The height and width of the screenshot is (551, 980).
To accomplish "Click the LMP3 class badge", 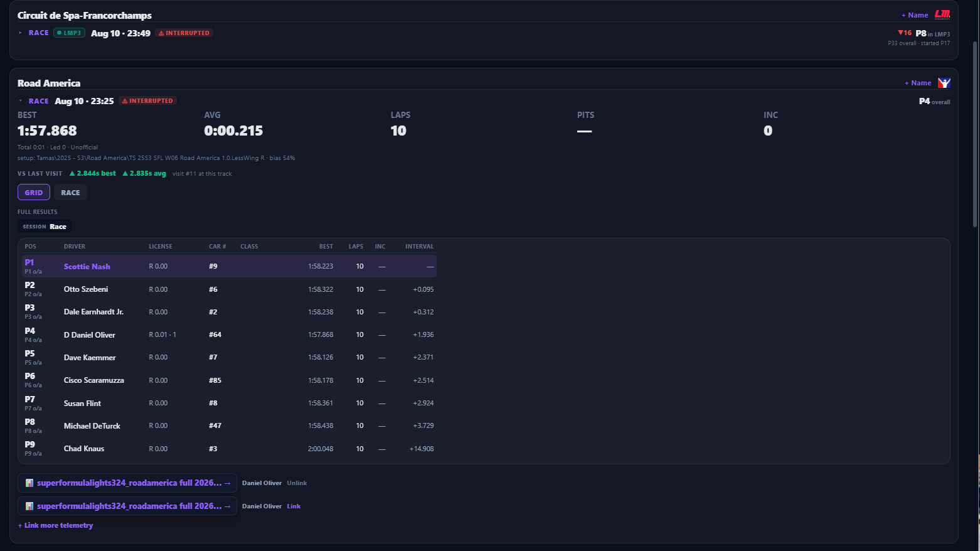I will 69,33.
